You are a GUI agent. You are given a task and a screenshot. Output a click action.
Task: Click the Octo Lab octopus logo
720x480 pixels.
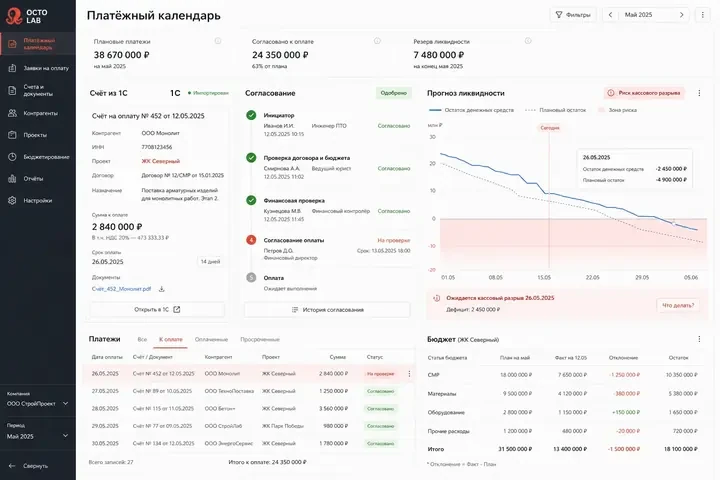[x=14, y=16]
